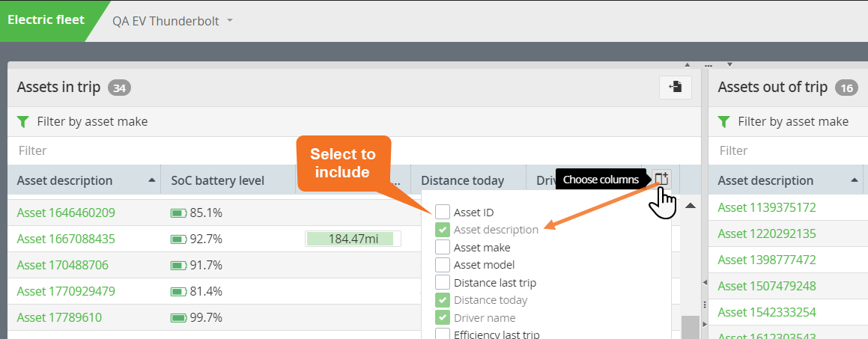Collapse panel using left arrow on splitter

click(704, 282)
